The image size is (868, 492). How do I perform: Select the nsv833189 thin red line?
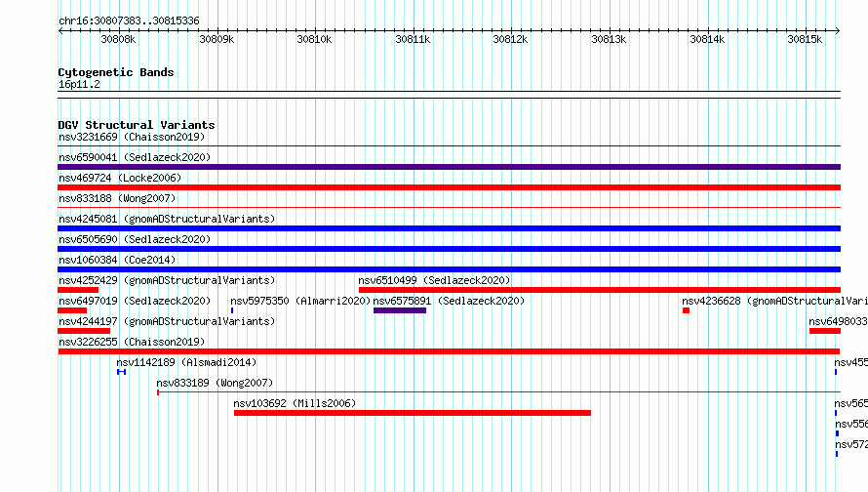tap(498, 392)
